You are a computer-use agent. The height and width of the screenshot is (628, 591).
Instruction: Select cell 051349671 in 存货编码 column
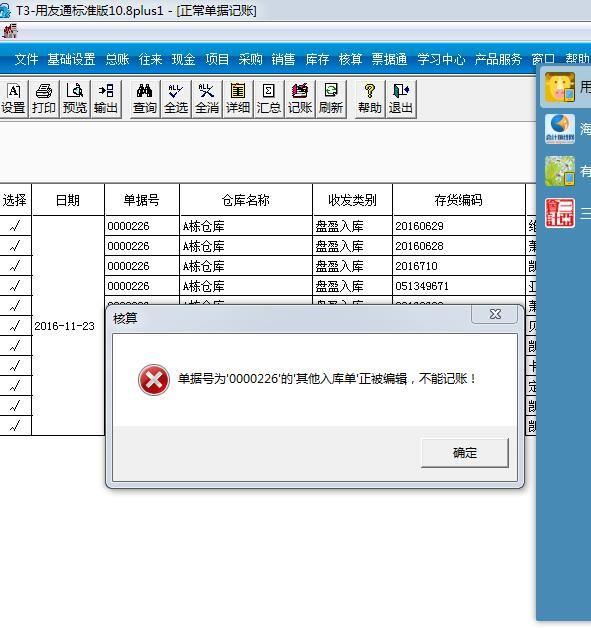click(459, 286)
